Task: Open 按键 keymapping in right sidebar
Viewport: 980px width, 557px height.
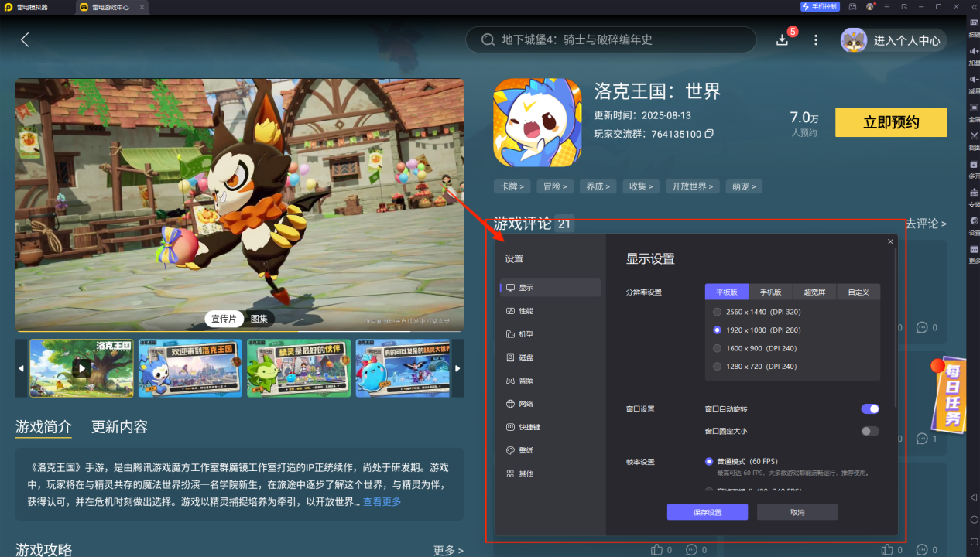Action: [x=974, y=27]
